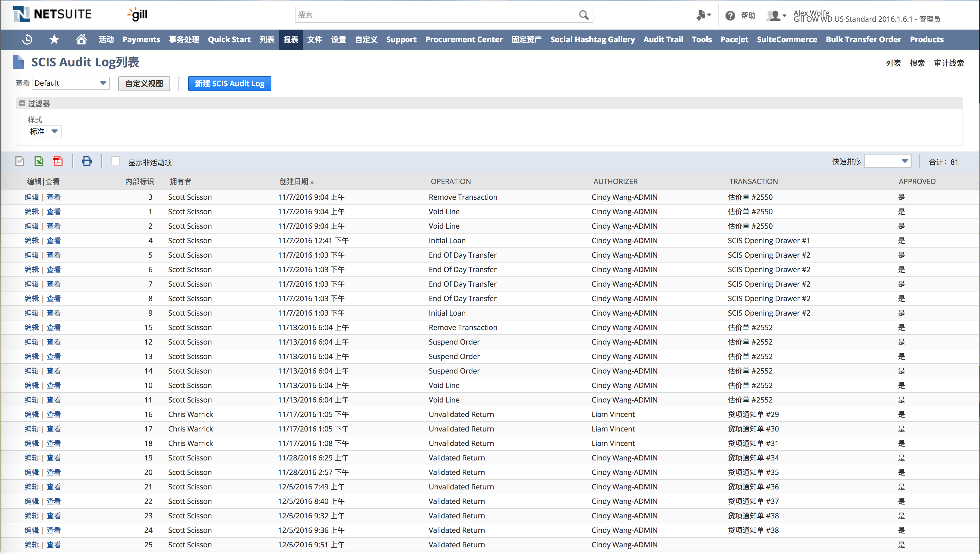The width and height of the screenshot is (980, 554).
Task: Open the help question mark icon
Action: tap(730, 16)
